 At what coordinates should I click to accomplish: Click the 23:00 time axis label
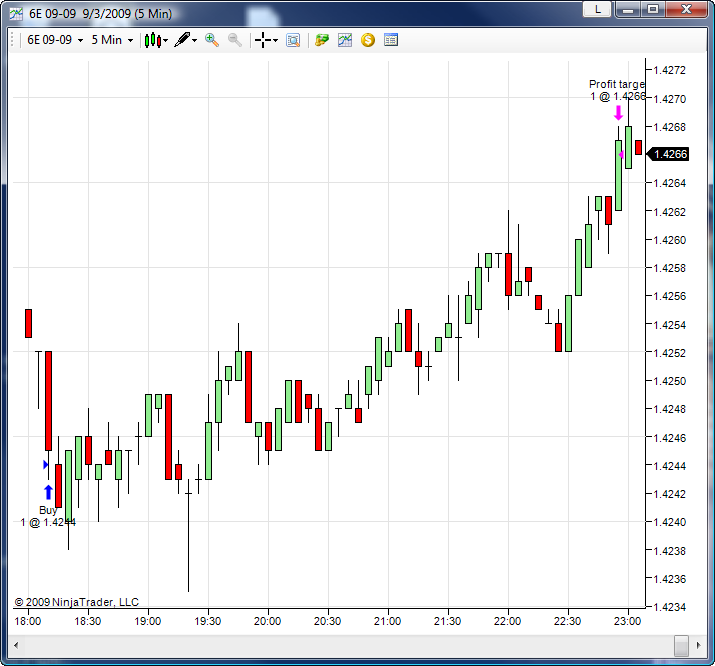pyautogui.click(x=627, y=621)
